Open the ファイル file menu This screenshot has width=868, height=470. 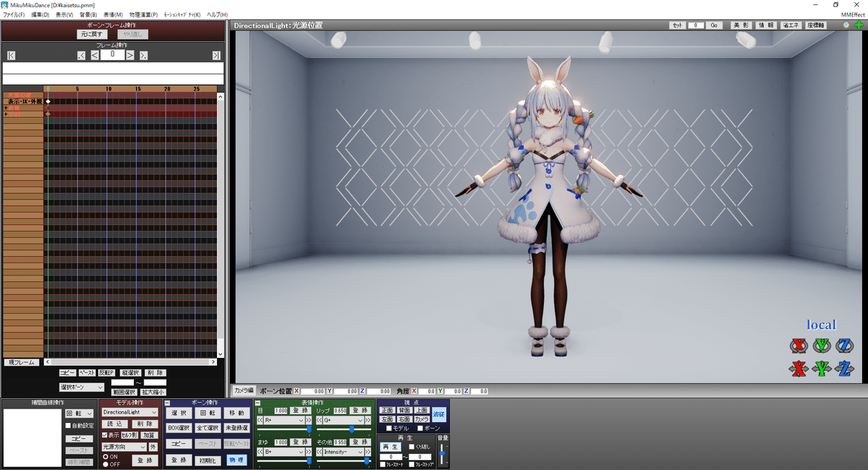14,14
